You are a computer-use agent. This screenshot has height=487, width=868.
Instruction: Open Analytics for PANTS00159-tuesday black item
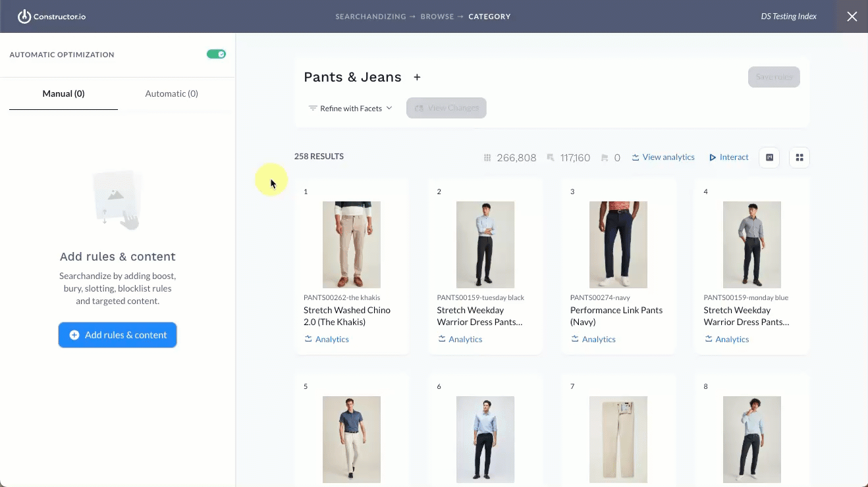coord(460,339)
